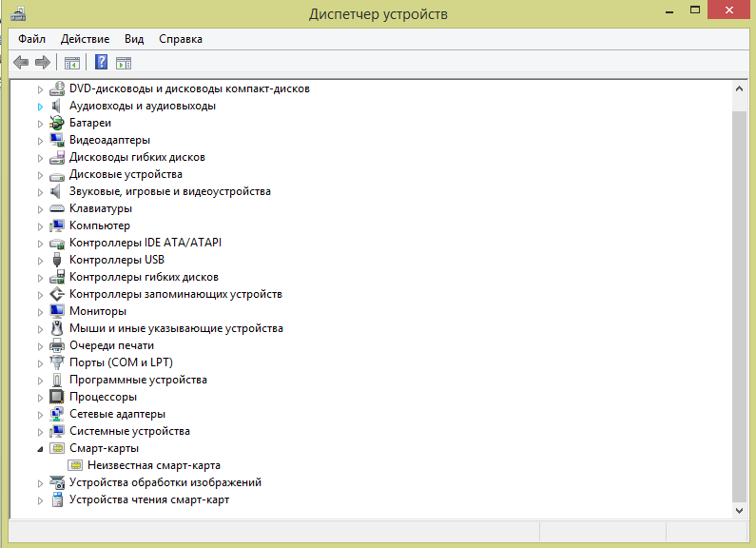
Task: Click the Сетевые адаптеры network icon
Action: click(x=57, y=414)
